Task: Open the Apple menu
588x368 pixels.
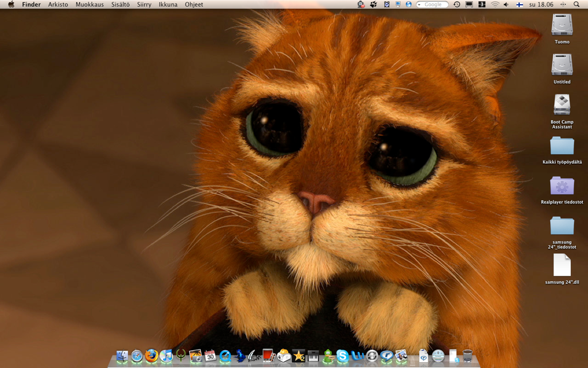Action: 11,5
